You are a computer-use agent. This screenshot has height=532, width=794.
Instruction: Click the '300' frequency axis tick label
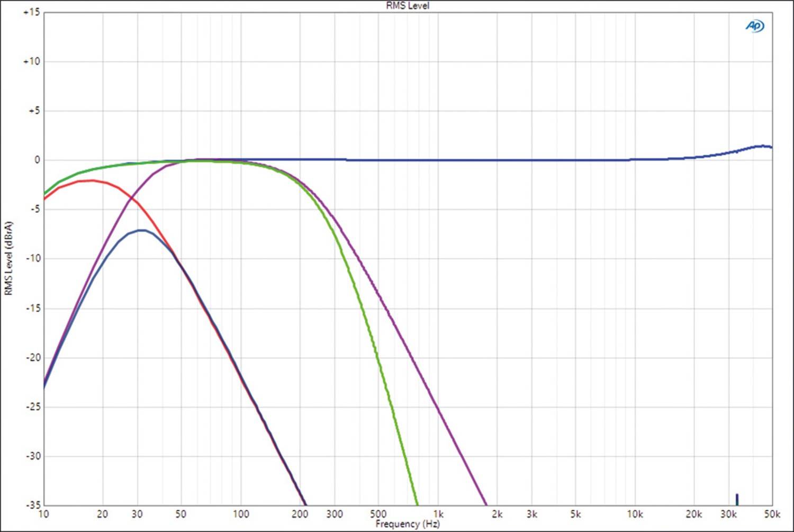335,514
